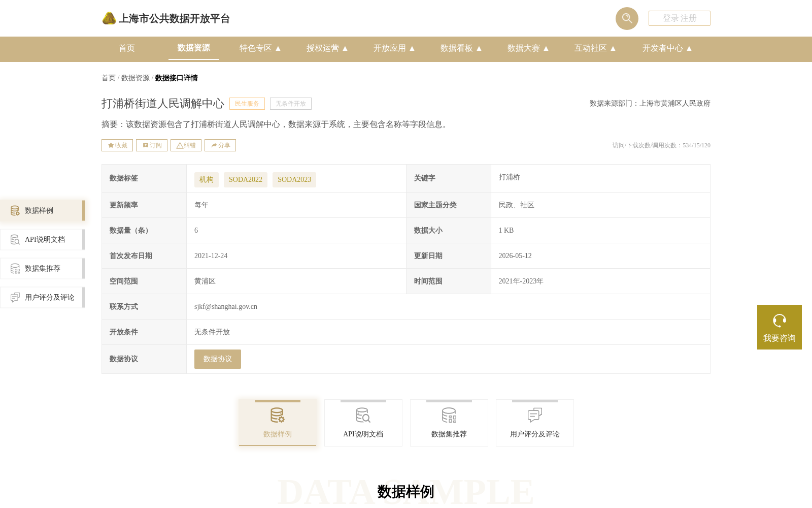Click the SODA2022 tag
This screenshot has height=508, width=812.
[246, 180]
